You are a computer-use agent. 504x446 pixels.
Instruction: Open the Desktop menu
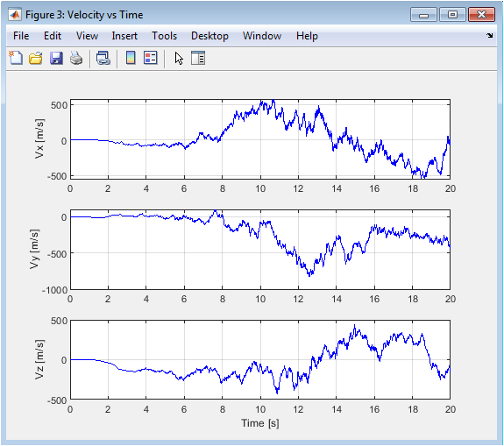[x=209, y=36]
